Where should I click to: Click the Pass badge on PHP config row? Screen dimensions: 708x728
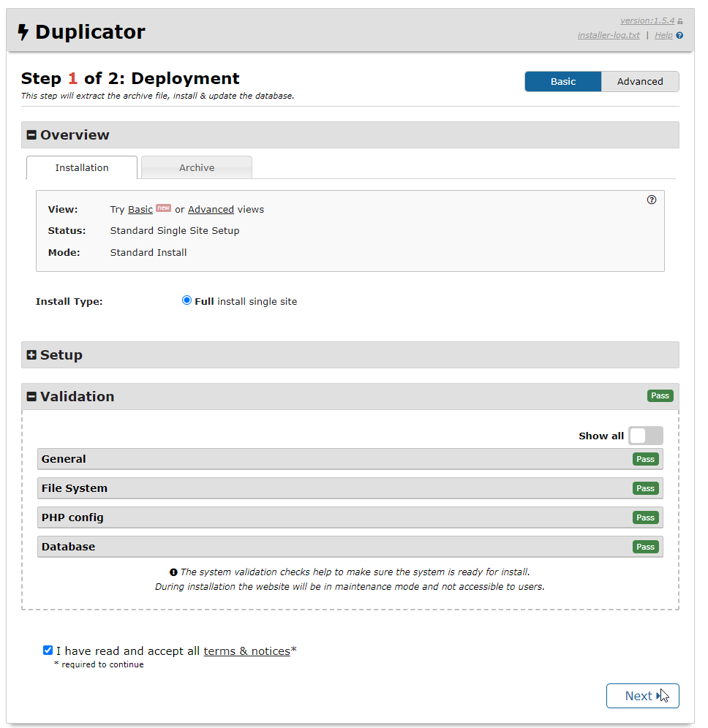click(x=645, y=517)
